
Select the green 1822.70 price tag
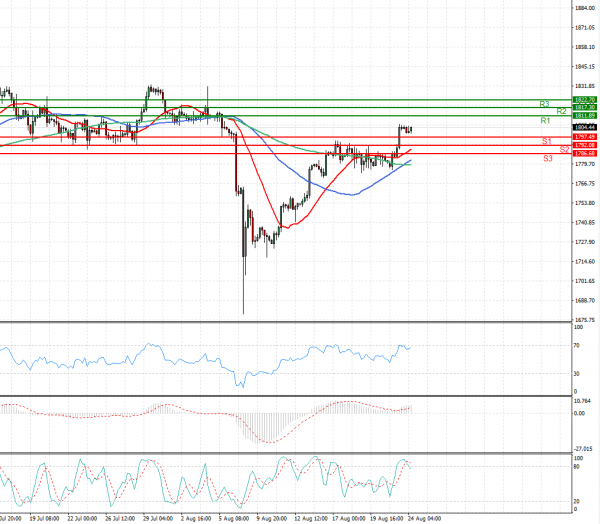tap(584, 100)
